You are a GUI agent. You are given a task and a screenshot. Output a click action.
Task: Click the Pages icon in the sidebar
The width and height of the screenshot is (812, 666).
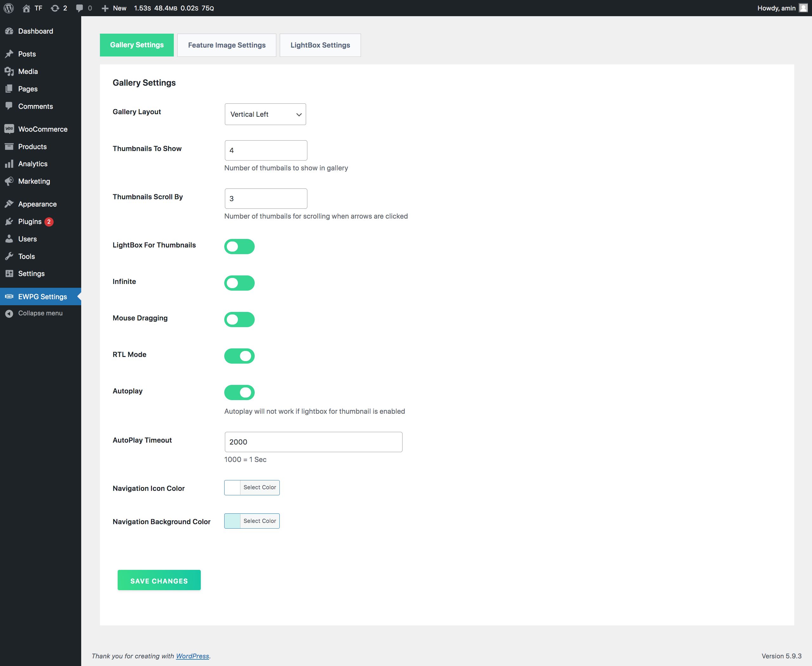pyautogui.click(x=9, y=89)
